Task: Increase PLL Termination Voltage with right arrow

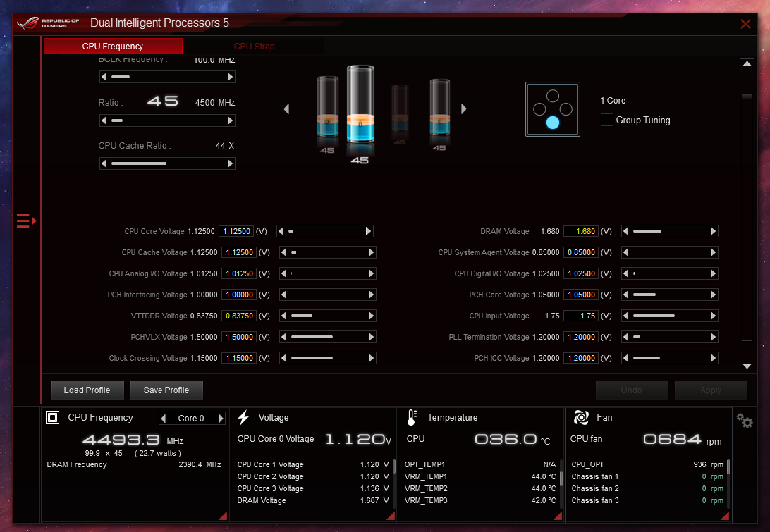Action: click(x=713, y=337)
